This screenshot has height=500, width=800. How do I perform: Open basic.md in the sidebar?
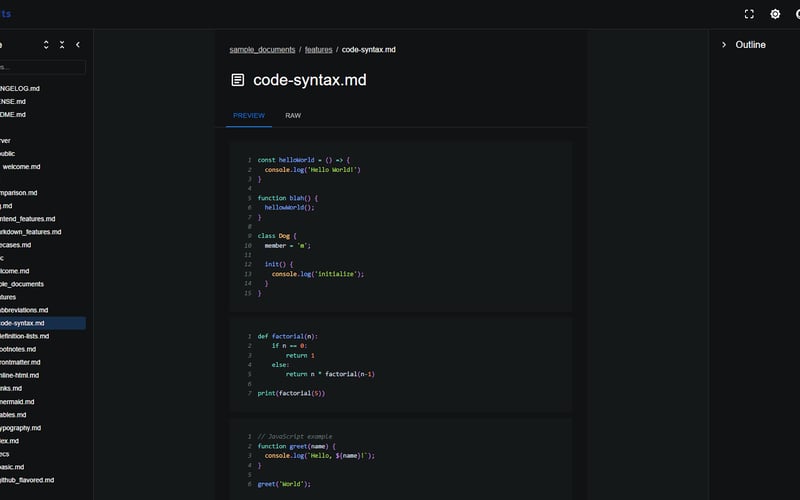pyautogui.click(x=12, y=467)
